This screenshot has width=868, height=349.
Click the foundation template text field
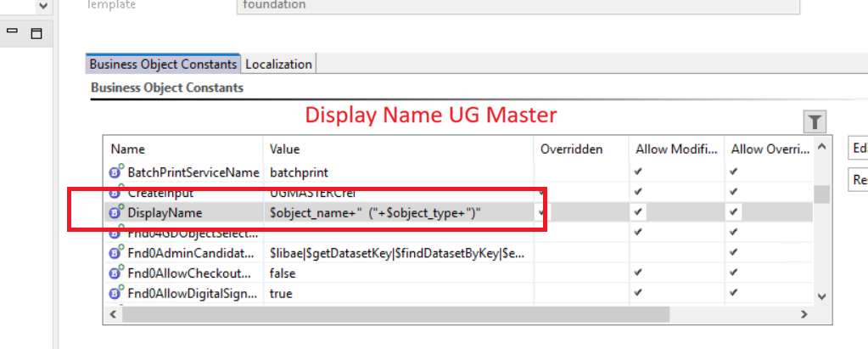pyautogui.click(x=518, y=5)
